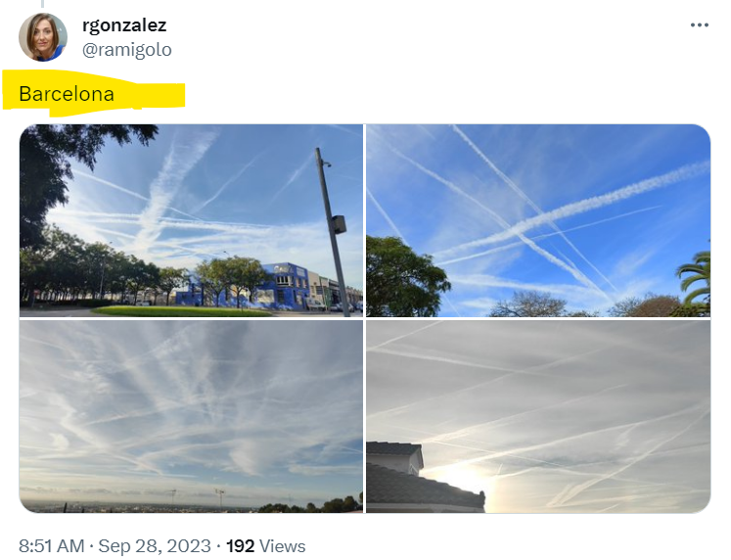Screen dimensions: 731x560
Task: Open the three-dot more options menu
Action: (x=700, y=25)
